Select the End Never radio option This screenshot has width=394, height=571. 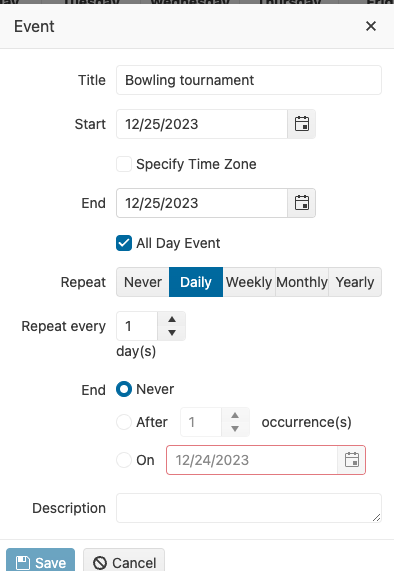click(124, 389)
